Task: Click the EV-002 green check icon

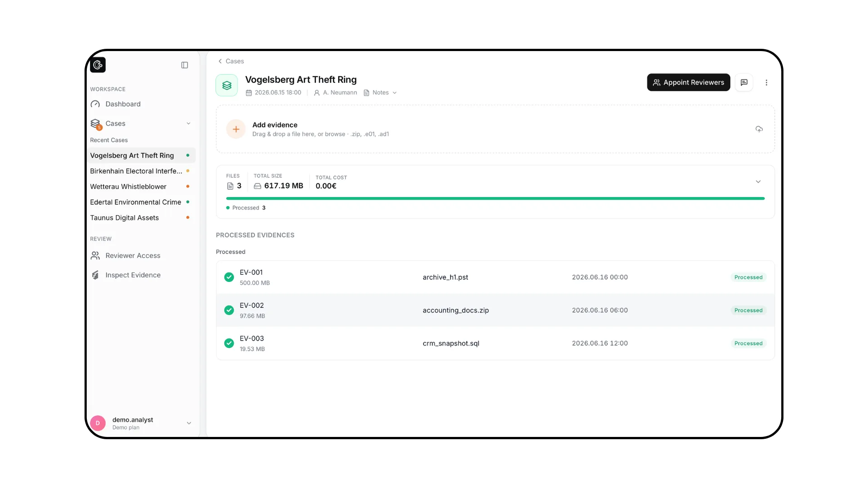Action: 229,310
